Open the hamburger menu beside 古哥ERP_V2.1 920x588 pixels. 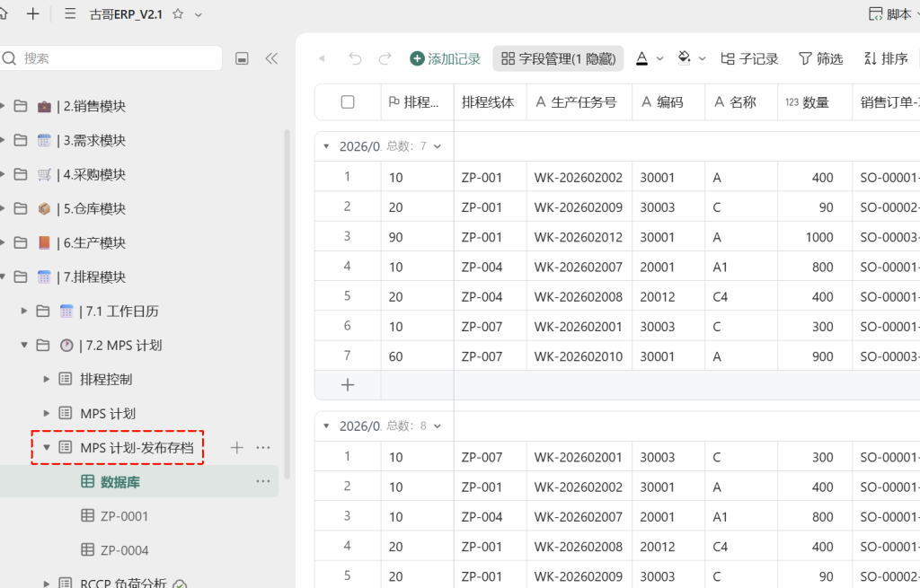(70, 14)
